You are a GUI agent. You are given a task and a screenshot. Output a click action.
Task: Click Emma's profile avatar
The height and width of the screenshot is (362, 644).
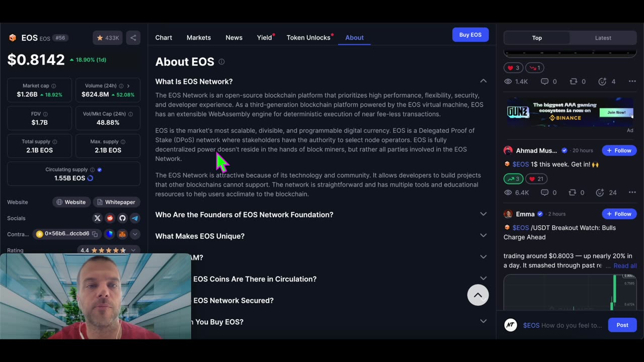[508, 214]
